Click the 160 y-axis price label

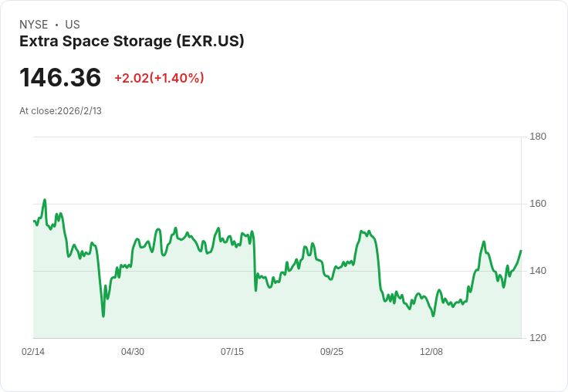click(538, 204)
